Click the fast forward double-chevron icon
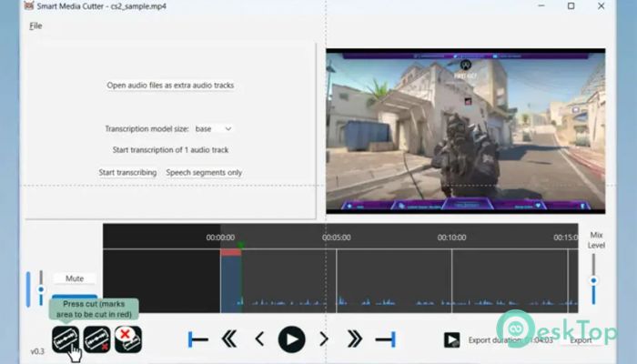 pyautogui.click(x=354, y=339)
